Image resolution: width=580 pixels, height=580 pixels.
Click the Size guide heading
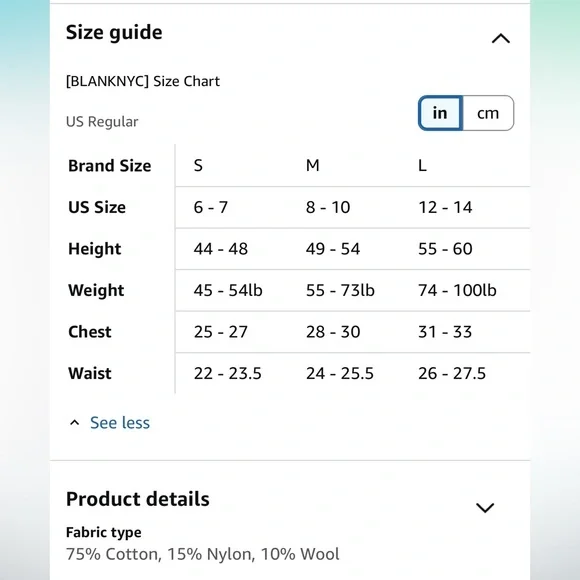click(114, 33)
